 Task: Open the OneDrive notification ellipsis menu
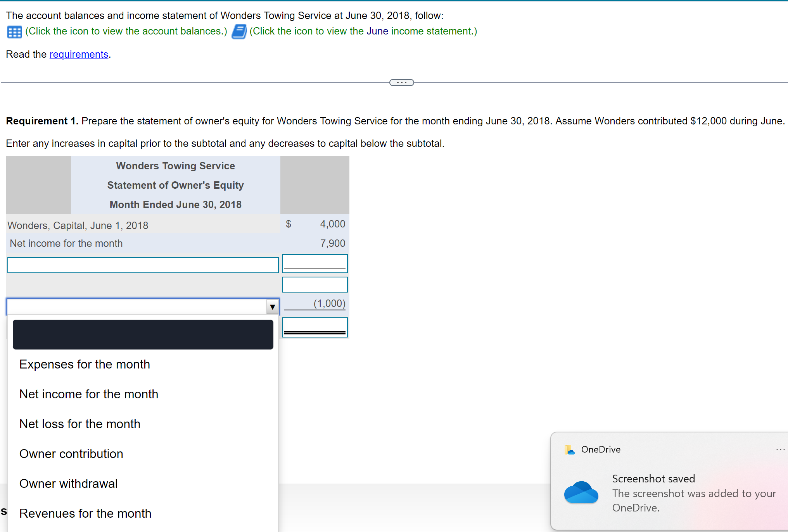click(781, 449)
